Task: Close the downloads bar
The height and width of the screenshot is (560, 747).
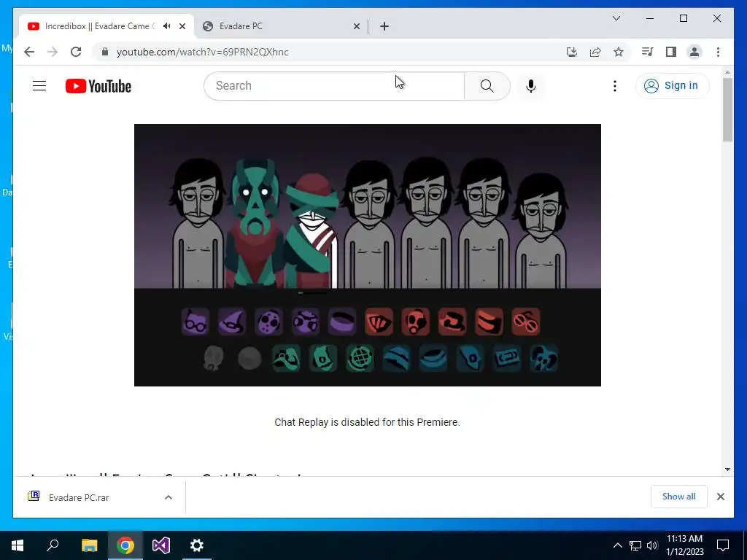Action: coord(720,497)
